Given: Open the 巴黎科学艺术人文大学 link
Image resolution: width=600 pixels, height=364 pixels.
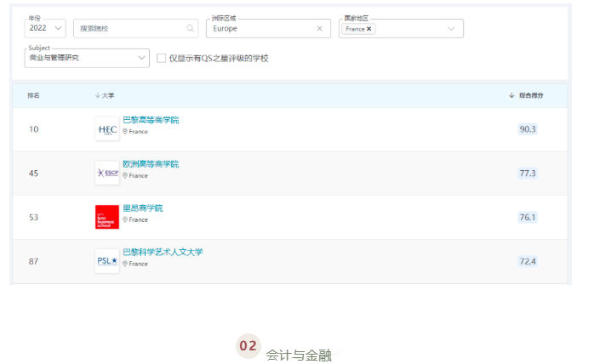Looking at the screenshot, I should point(163,253).
